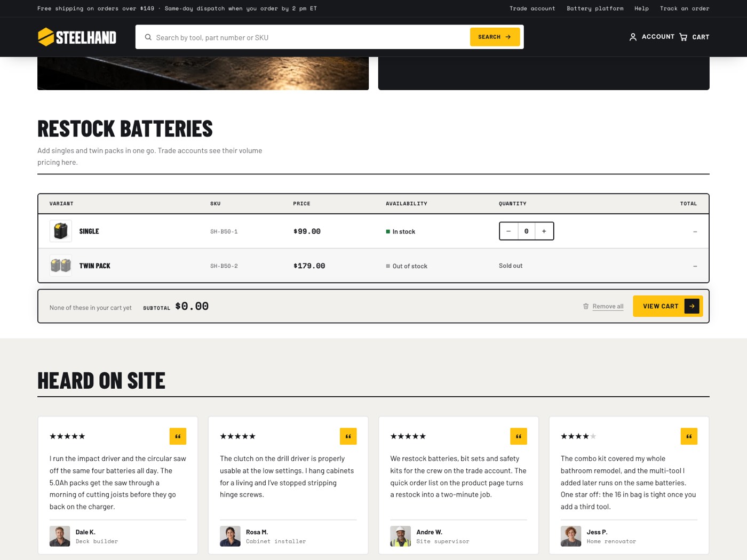Open the Help link
Viewport: 747px width, 560px height.
(641, 9)
